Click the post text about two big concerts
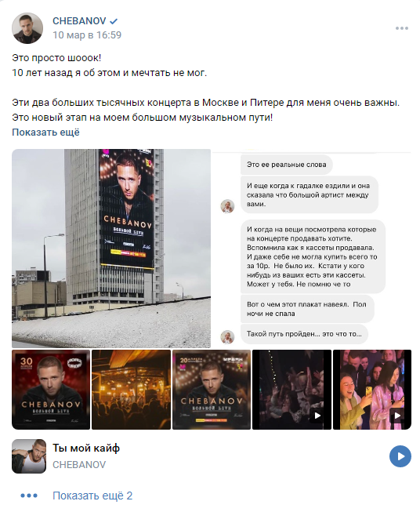The image size is (420, 512). 205,103
